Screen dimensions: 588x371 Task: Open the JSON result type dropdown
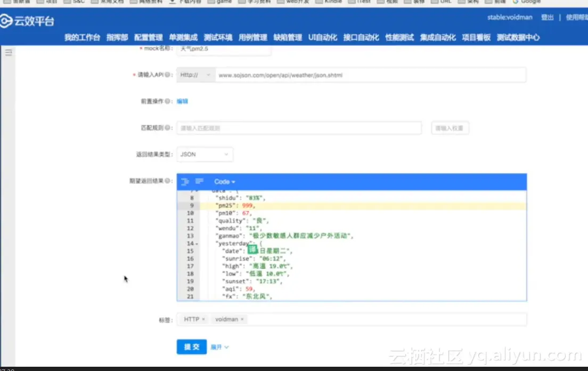click(205, 155)
